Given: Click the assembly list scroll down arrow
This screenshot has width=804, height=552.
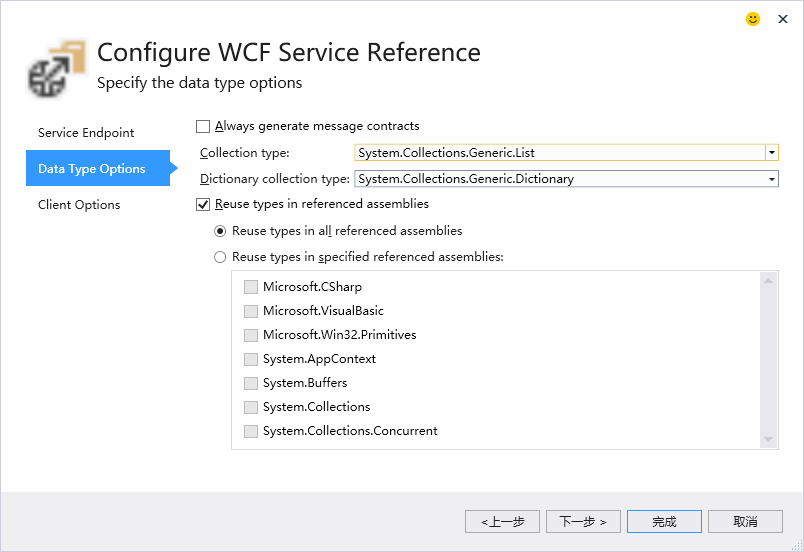Looking at the screenshot, I should tap(768, 439).
